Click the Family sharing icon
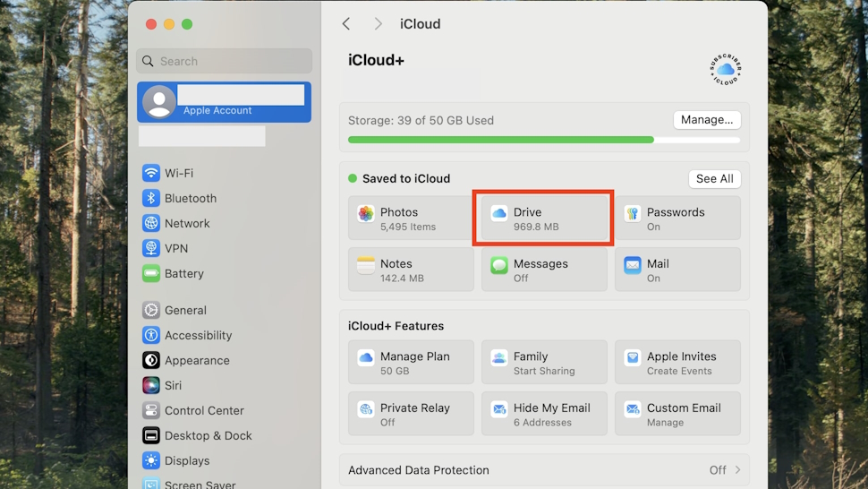The height and width of the screenshot is (489, 868). 498,357
